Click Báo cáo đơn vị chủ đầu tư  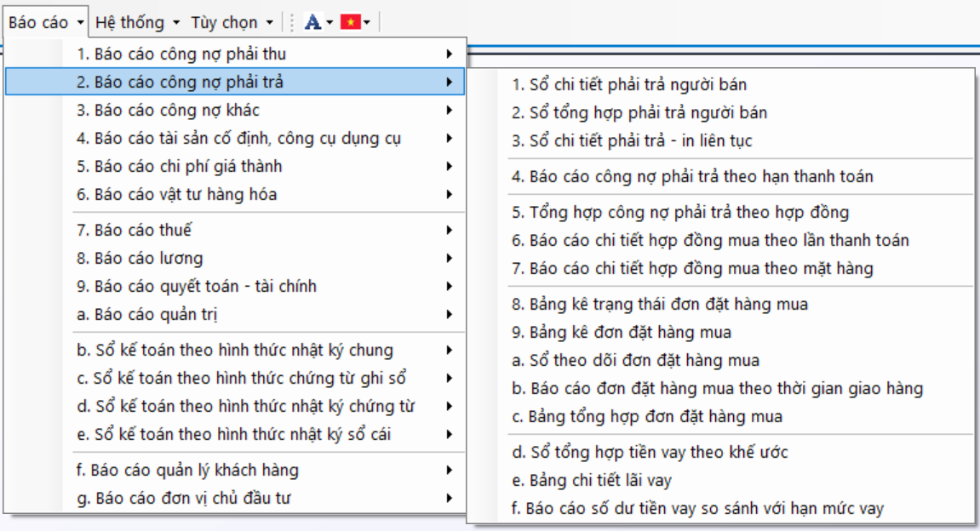[x=183, y=499]
